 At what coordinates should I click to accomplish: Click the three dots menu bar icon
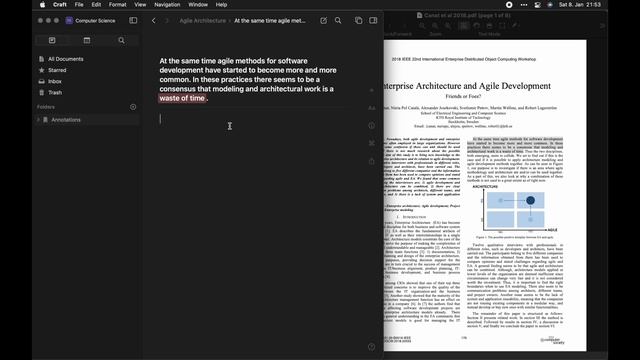[x=524, y=5]
